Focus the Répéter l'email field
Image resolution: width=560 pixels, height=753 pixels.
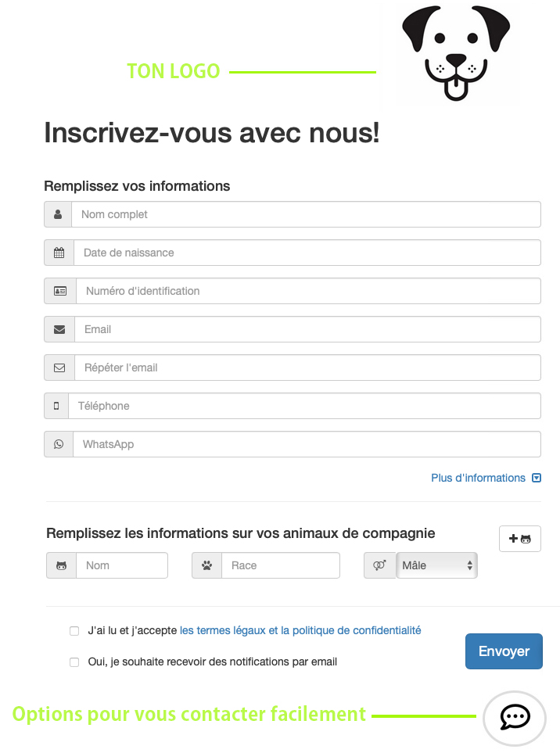point(308,368)
